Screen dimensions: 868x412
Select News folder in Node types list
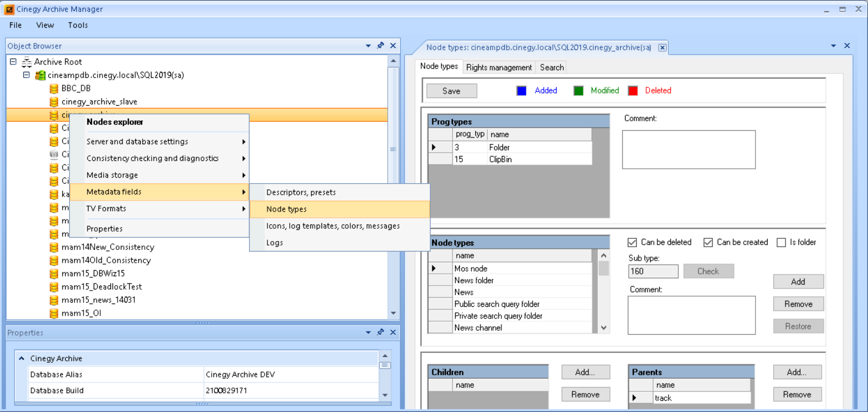510,281
